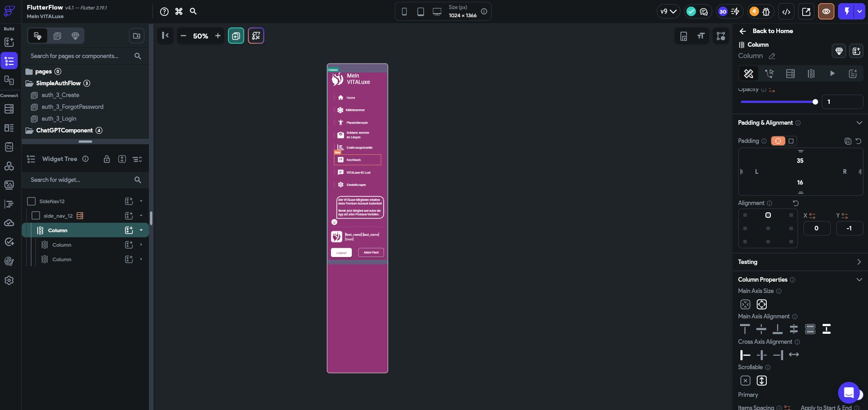Viewport: 868px width, 410px height.
Task: Open Theme Settings palette icon in left rail
Action: [9, 261]
